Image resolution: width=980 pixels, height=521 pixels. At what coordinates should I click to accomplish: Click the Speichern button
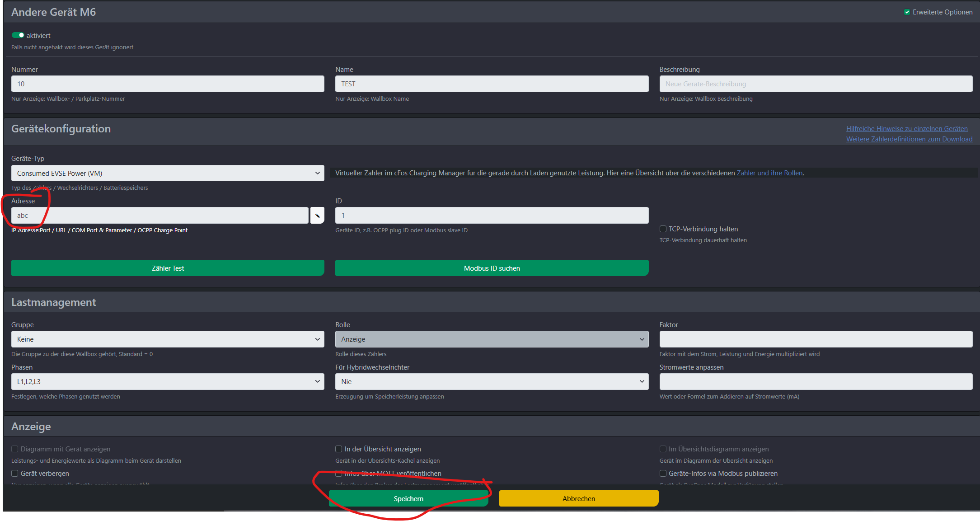[408, 499]
